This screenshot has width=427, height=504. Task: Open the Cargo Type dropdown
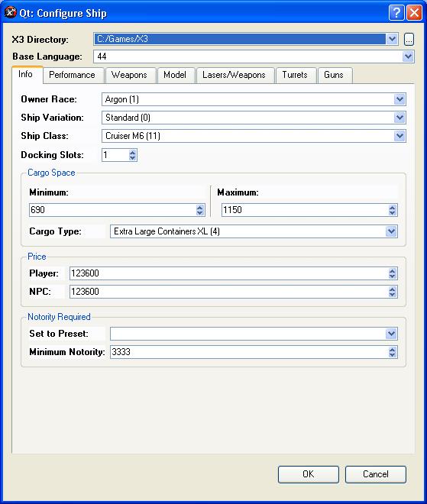[391, 231]
